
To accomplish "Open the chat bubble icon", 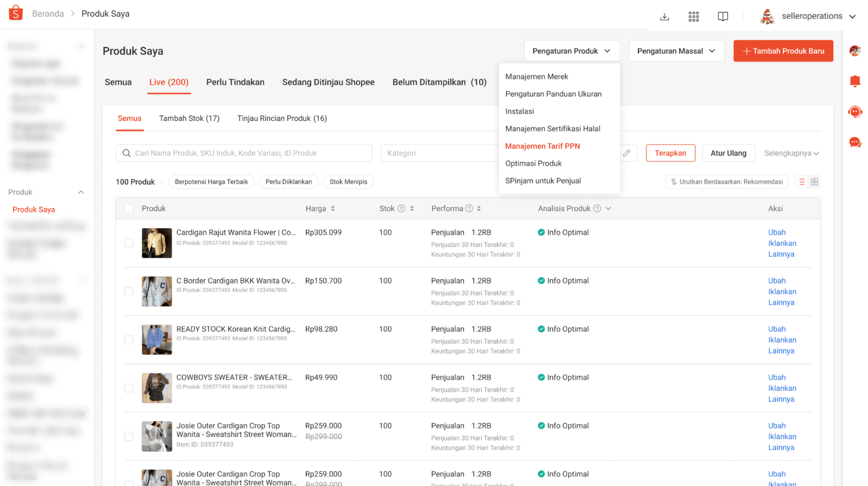I will coord(855,142).
